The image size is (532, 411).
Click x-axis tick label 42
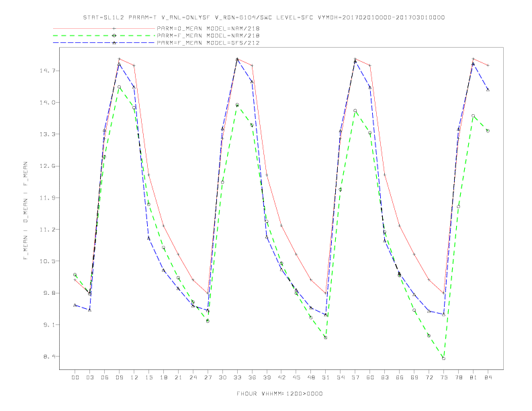click(281, 377)
